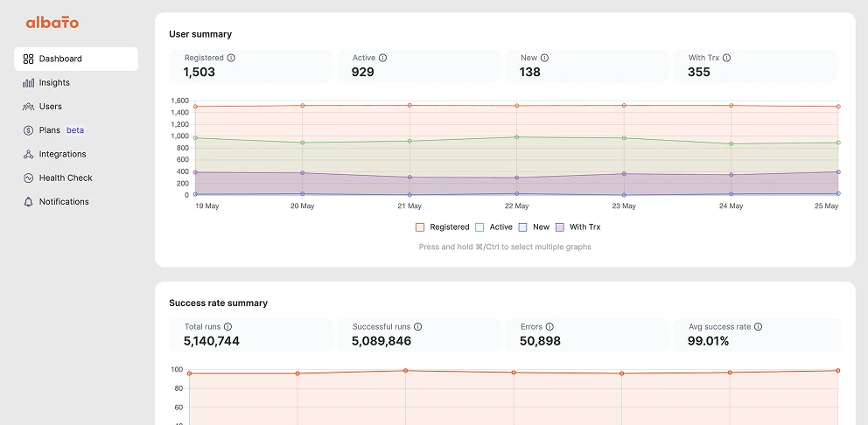The height and width of the screenshot is (425, 868).
Task: Click info icon next to With Trx
Action: point(727,58)
